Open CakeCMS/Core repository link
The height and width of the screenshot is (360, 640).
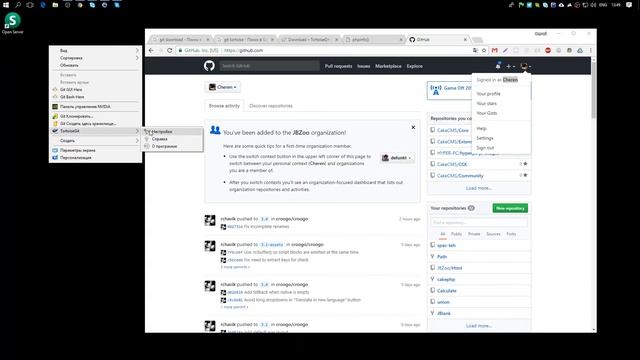(453, 130)
